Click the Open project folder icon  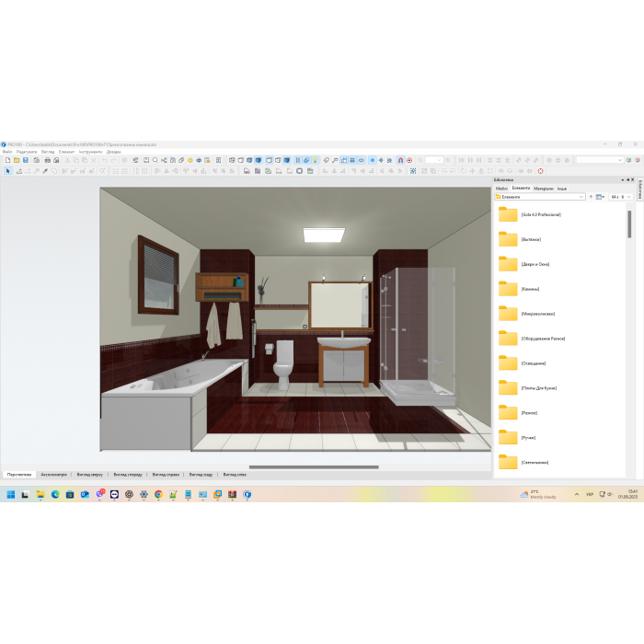17,160
